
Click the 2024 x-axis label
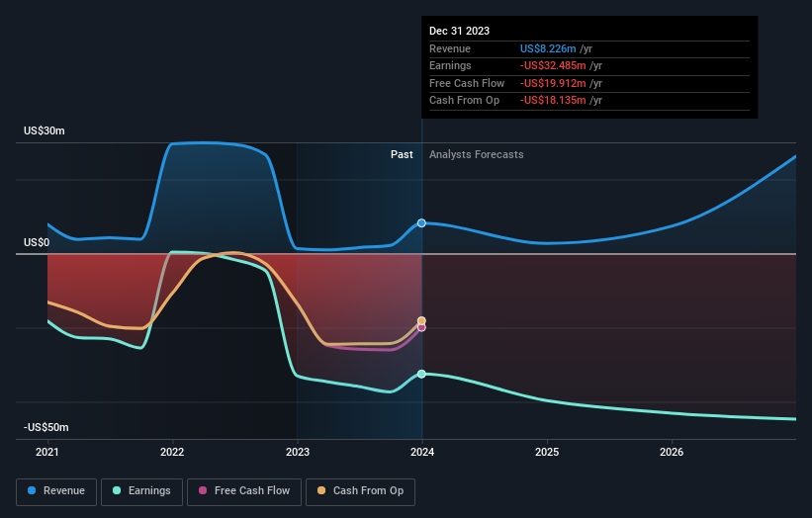(x=422, y=452)
